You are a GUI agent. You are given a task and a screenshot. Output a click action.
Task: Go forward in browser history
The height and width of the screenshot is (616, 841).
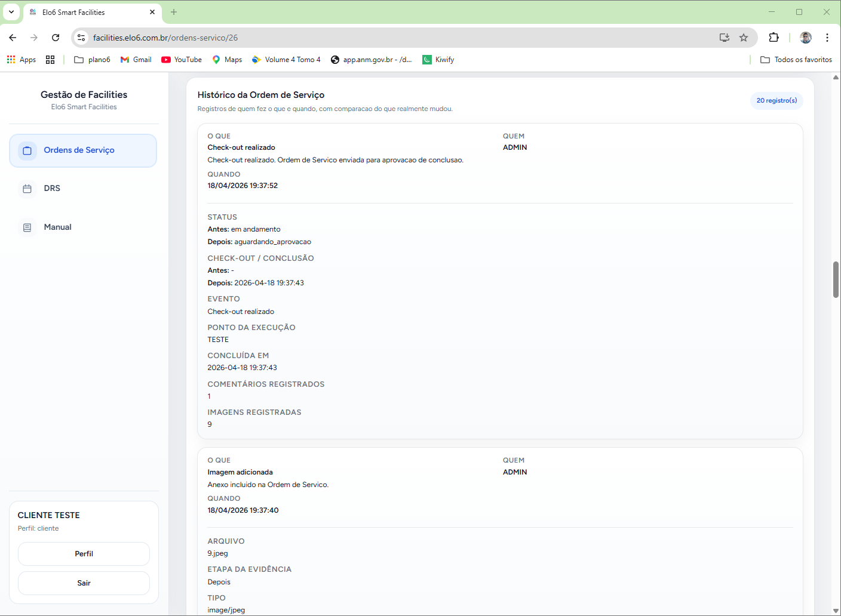(x=34, y=38)
